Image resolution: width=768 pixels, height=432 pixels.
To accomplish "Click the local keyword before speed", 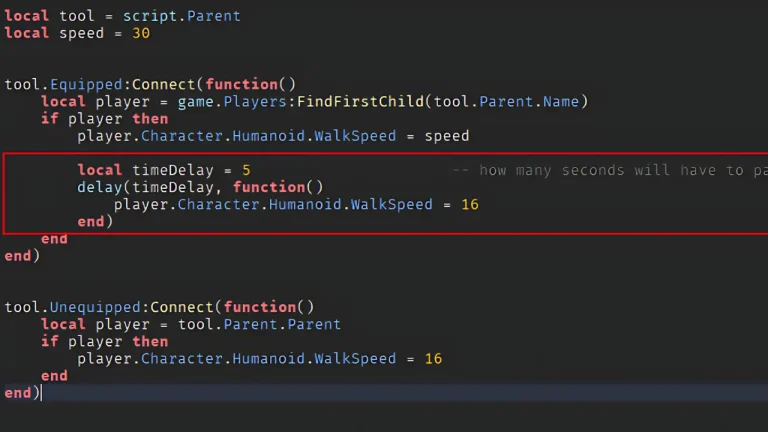I will tap(26, 33).
